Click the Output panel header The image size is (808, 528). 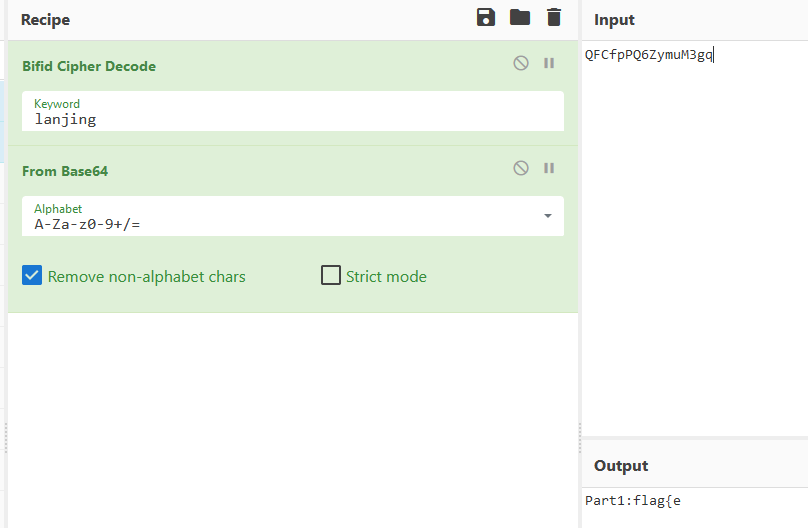[x=621, y=466]
